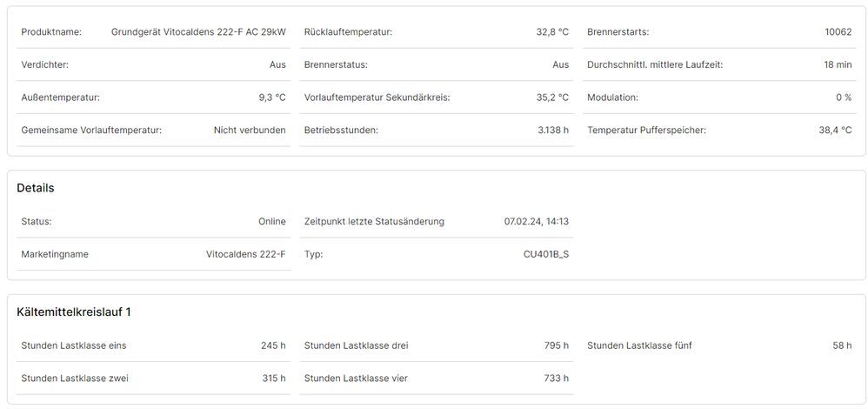The image size is (868, 409).
Task: Click Temperatur Pufferspeicher value 38,4 °C
Action: [x=835, y=131]
